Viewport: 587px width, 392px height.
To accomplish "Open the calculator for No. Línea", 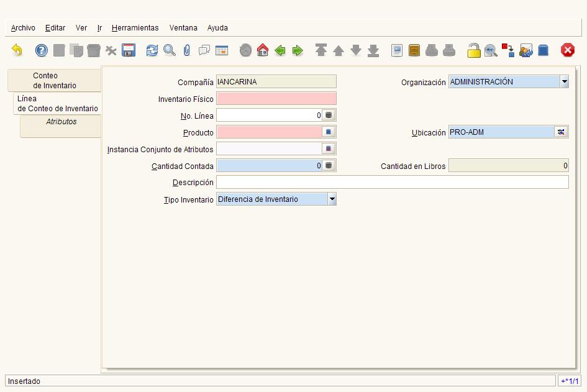I will point(329,116).
